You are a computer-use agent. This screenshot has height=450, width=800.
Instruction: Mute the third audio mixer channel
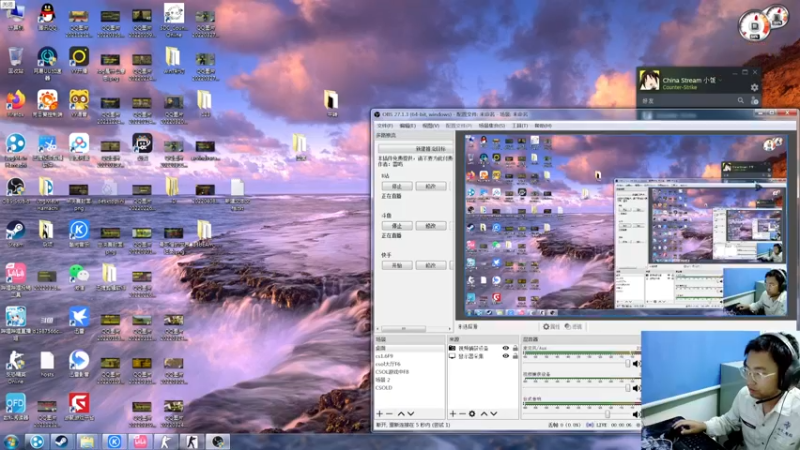pyautogui.click(x=636, y=414)
